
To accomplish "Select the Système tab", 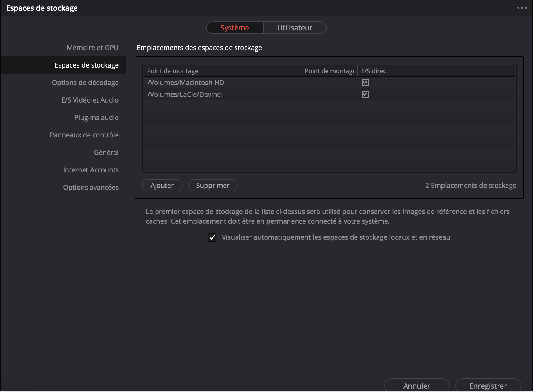I will pyautogui.click(x=235, y=28).
